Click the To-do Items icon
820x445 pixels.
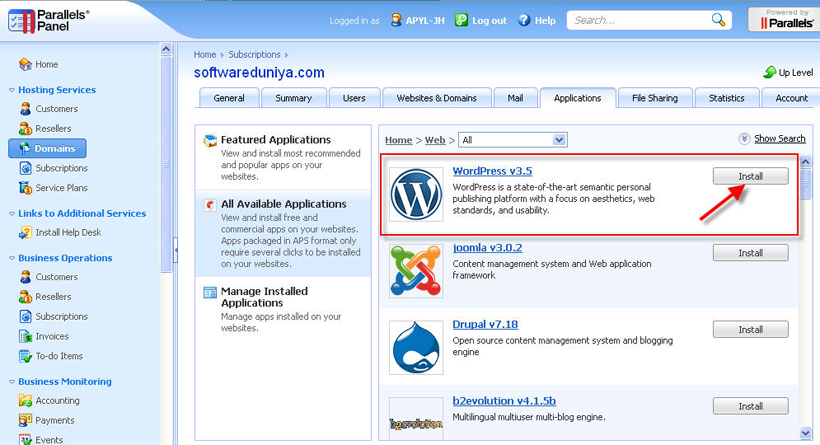[25, 356]
